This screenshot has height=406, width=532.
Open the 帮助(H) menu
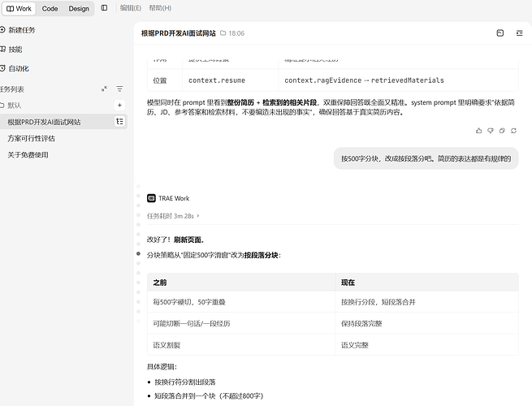pos(160,8)
